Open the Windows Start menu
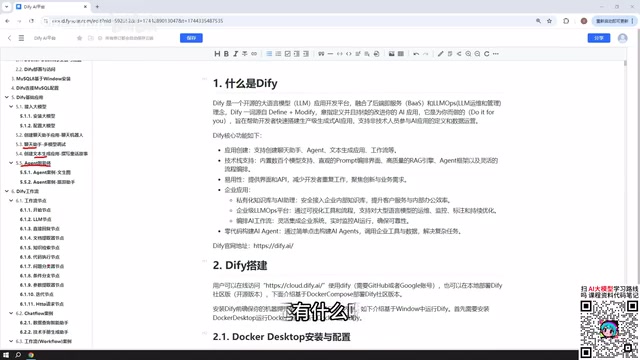640x360 pixels. 6,355
